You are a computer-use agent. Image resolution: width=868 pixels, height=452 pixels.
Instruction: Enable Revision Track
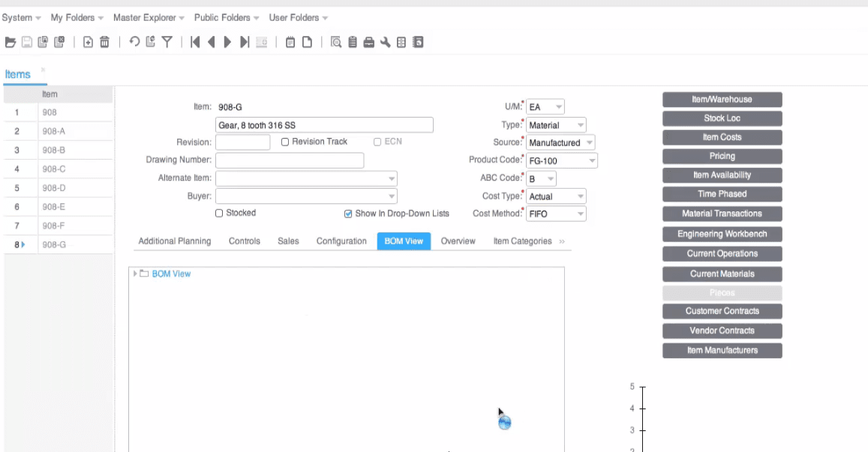(x=284, y=141)
